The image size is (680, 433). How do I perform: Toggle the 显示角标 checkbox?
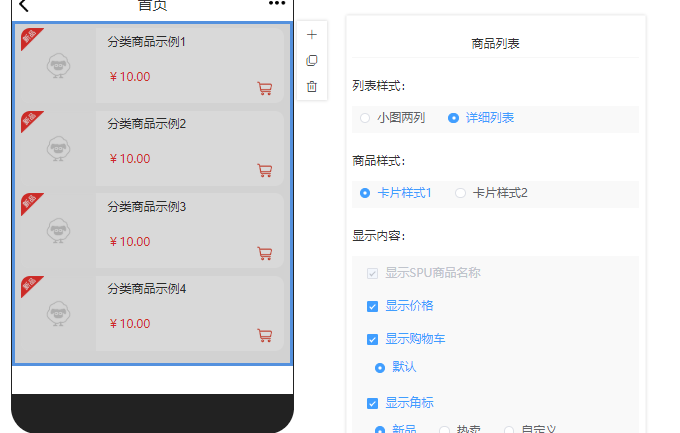click(372, 404)
